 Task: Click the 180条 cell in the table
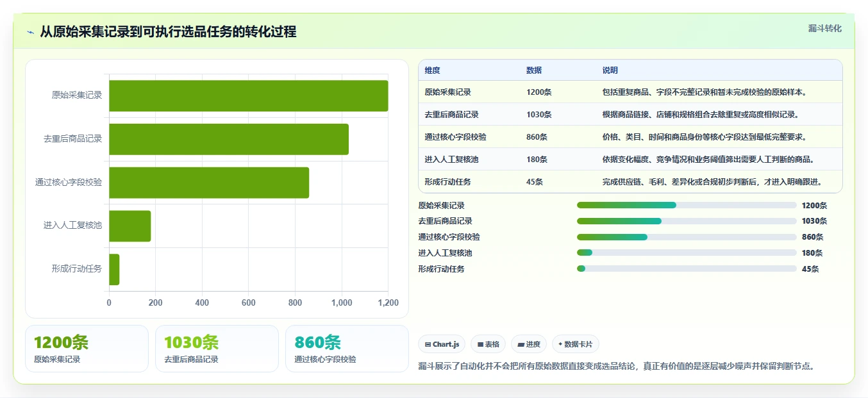[537, 160]
